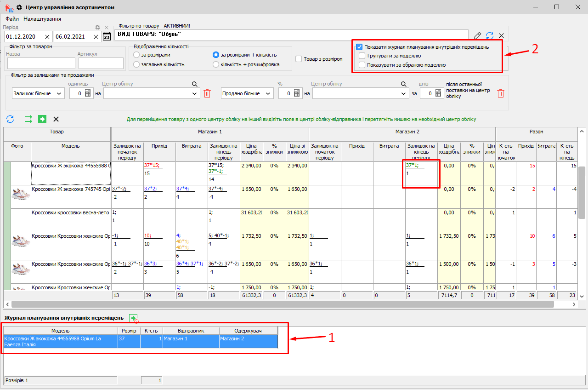
Task: Click the search icon above the first Центр обліку
Action: point(194,84)
